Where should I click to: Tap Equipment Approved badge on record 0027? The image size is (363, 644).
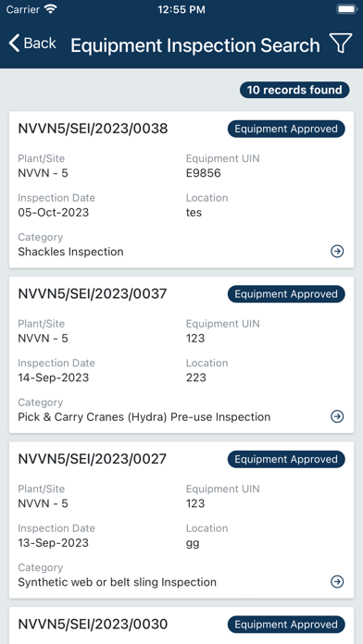pos(286,459)
